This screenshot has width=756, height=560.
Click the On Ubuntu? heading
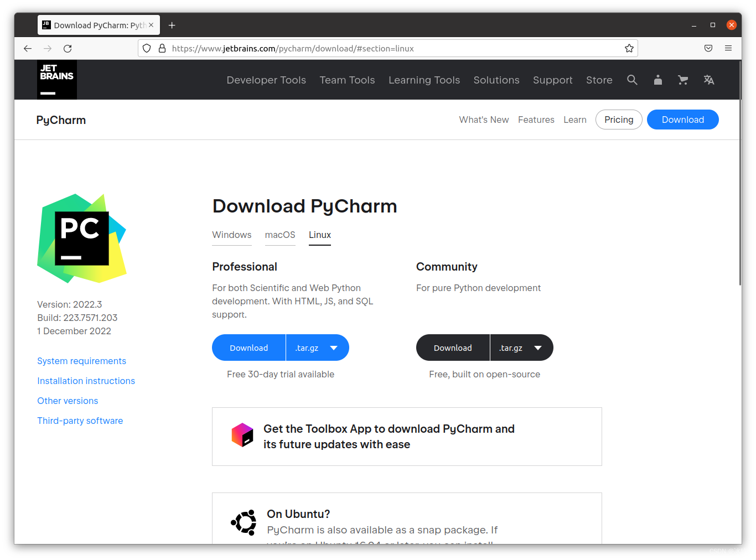click(298, 514)
